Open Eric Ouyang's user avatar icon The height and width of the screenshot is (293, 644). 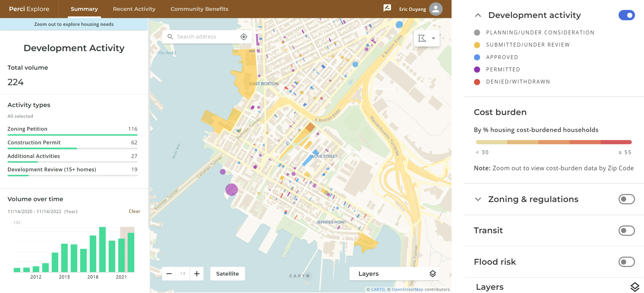(x=436, y=9)
